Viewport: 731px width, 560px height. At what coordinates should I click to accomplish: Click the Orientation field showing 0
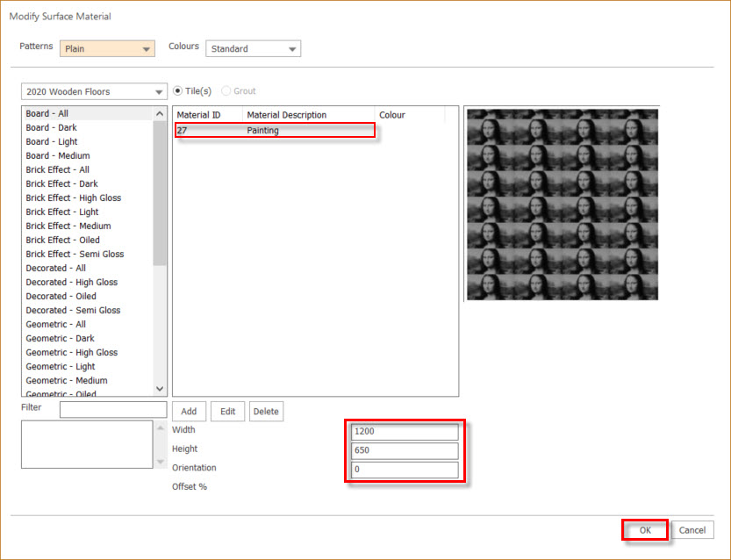click(405, 470)
